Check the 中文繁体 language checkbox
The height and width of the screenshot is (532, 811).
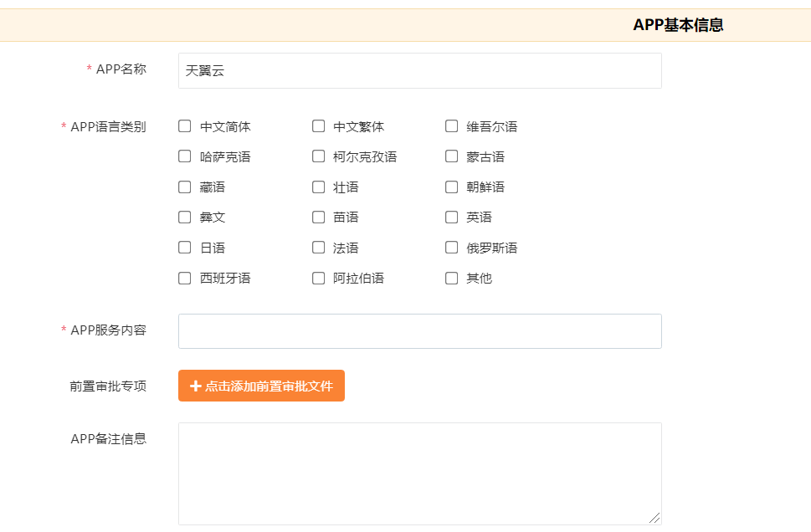click(319, 126)
